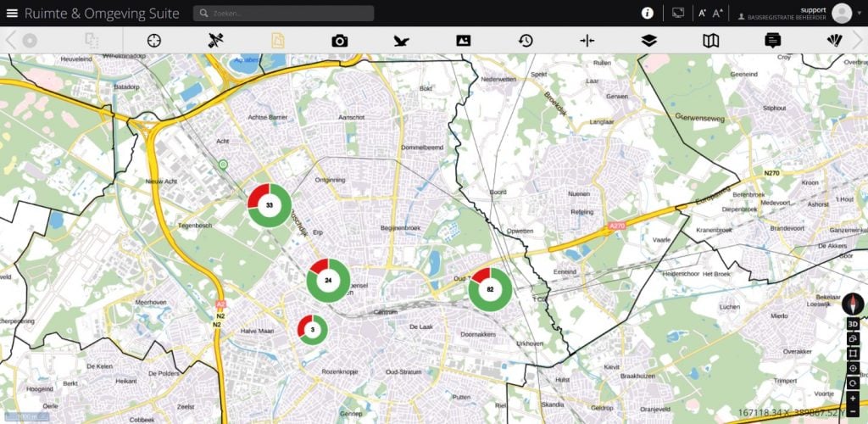This screenshot has width=868, height=424.
Task: Click the Rozenknopje map label
Action: pyautogui.click(x=339, y=371)
